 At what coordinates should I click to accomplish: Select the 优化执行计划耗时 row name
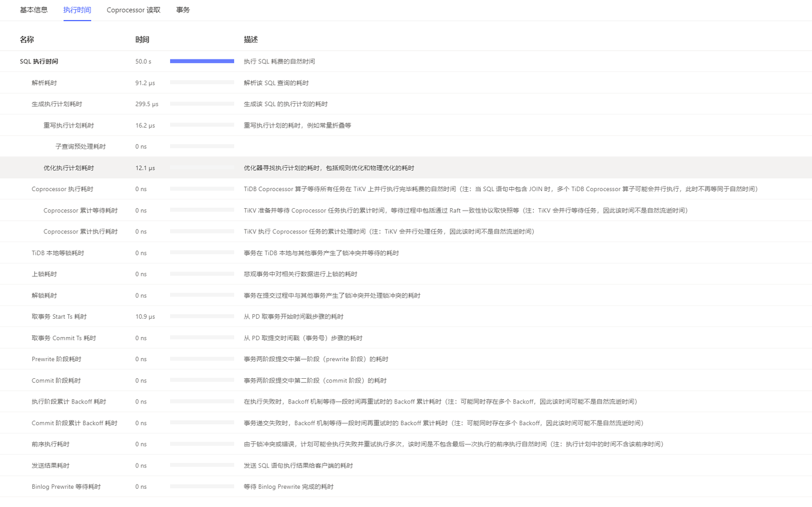pyautogui.click(x=69, y=168)
